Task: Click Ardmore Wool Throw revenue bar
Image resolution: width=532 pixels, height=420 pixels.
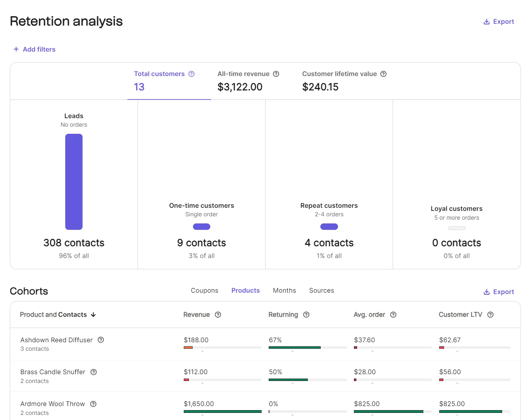Action: coord(223,412)
